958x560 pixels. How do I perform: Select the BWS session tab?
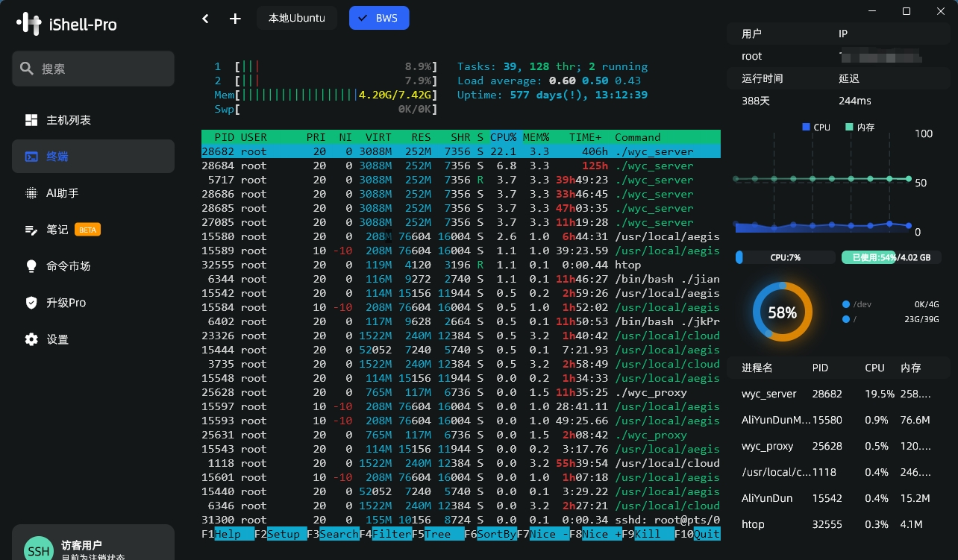[379, 18]
